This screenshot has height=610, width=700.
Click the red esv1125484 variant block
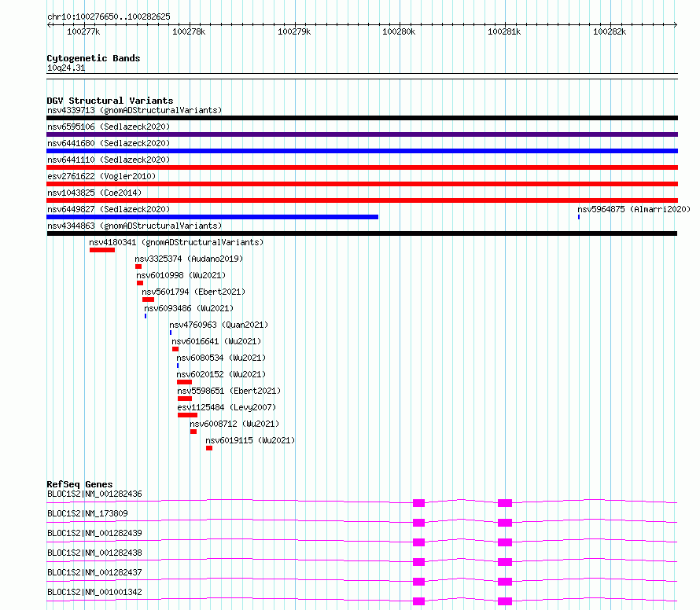point(187,415)
